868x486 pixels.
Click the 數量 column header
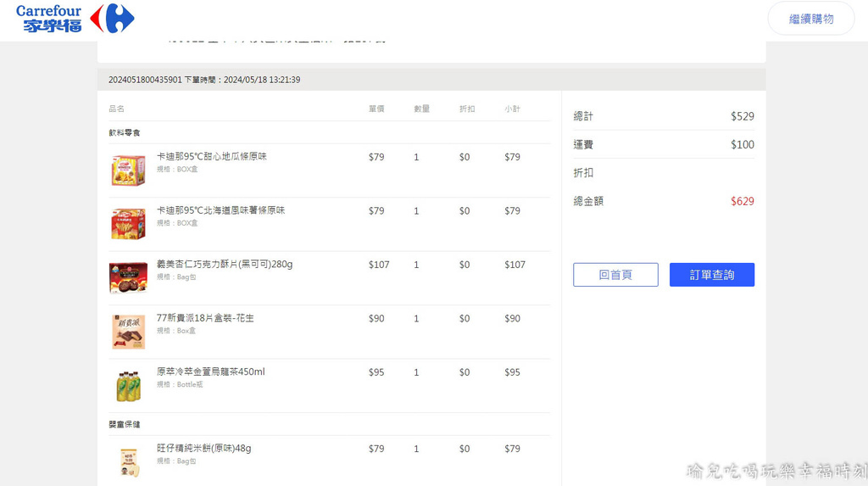422,109
